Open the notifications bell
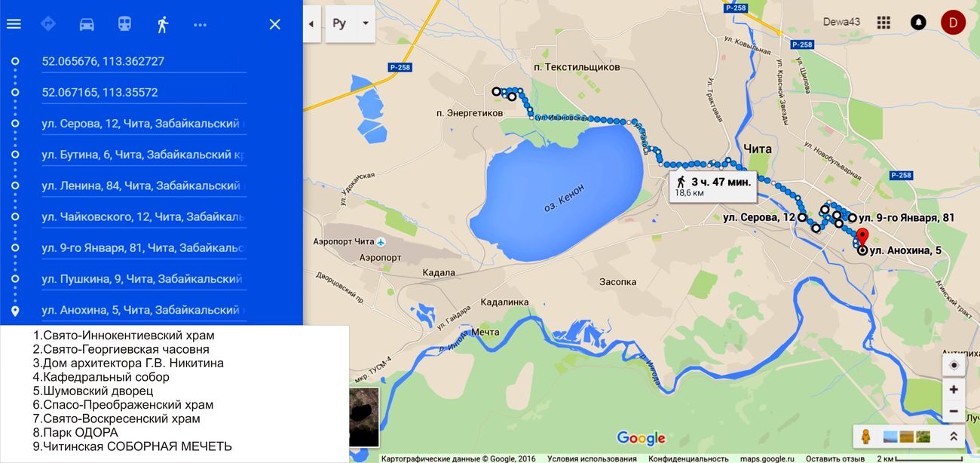This screenshot has width=980, height=463. [918, 22]
